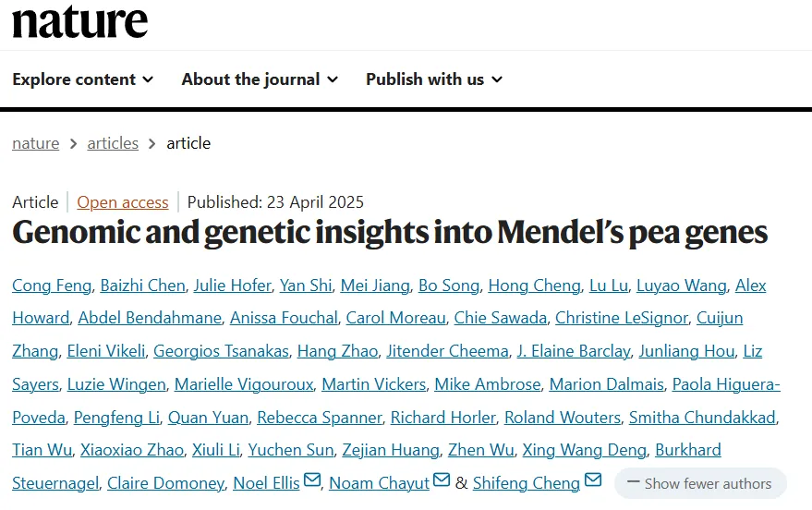The width and height of the screenshot is (812, 510).
Task: Click author Smitha Chundakkad
Action: pos(702,418)
